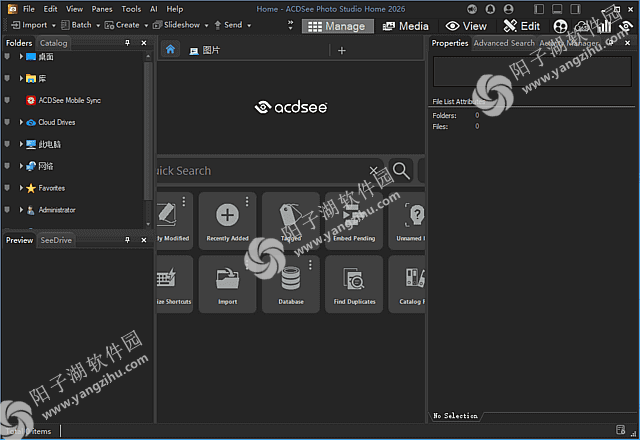Open the Catalog Files tile
Image resolution: width=640 pixels, height=440 pixels.
point(407,284)
